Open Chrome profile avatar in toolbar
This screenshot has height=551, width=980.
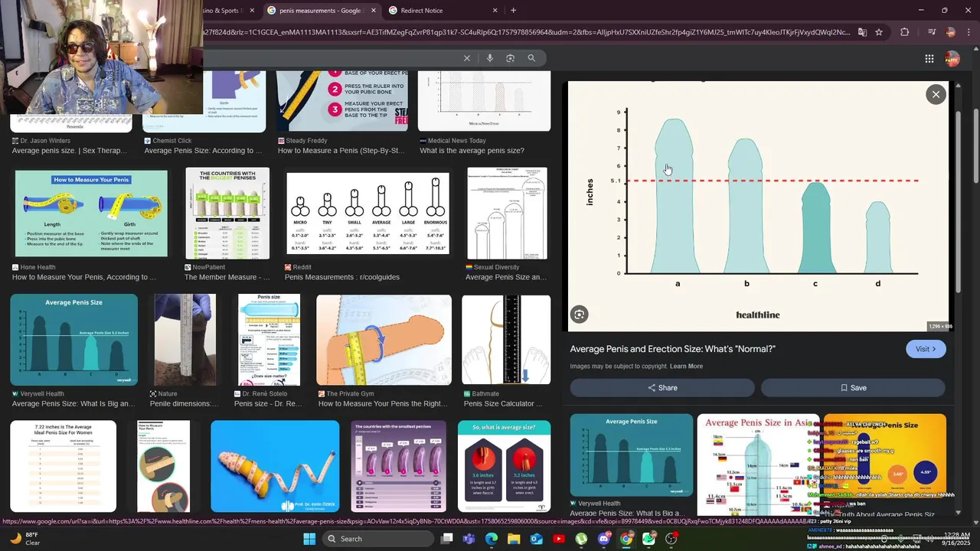click(950, 32)
